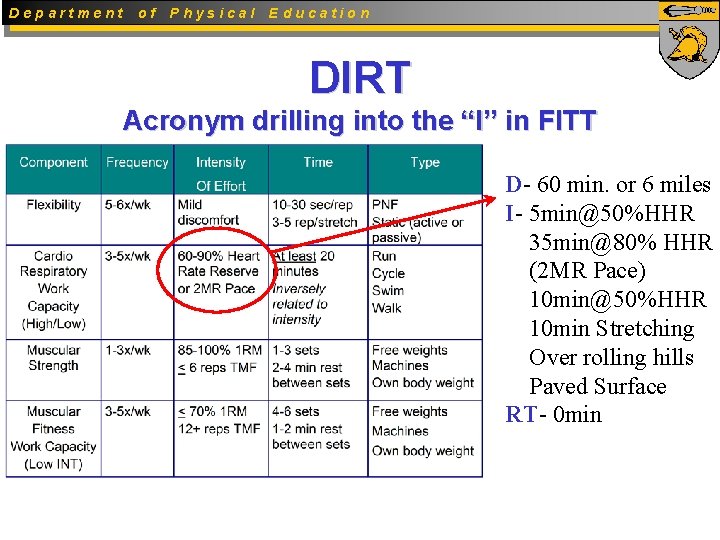Click the (2MR Pace) line in DIRT notes
The height and width of the screenshot is (540, 720).
[587, 271]
